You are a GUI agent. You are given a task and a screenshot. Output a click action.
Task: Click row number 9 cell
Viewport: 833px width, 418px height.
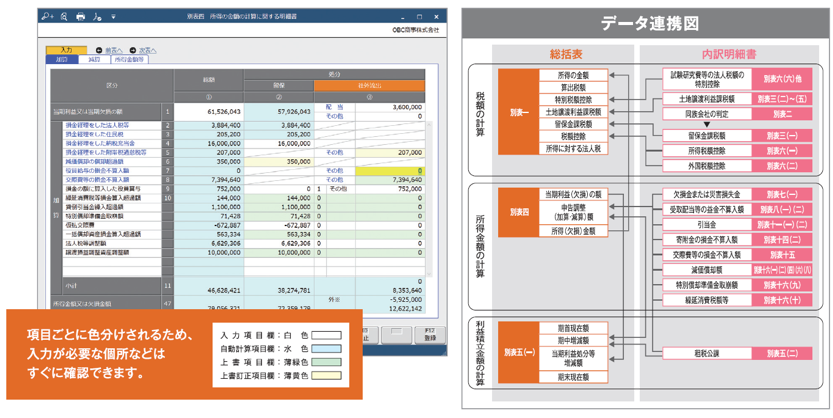coord(167,189)
